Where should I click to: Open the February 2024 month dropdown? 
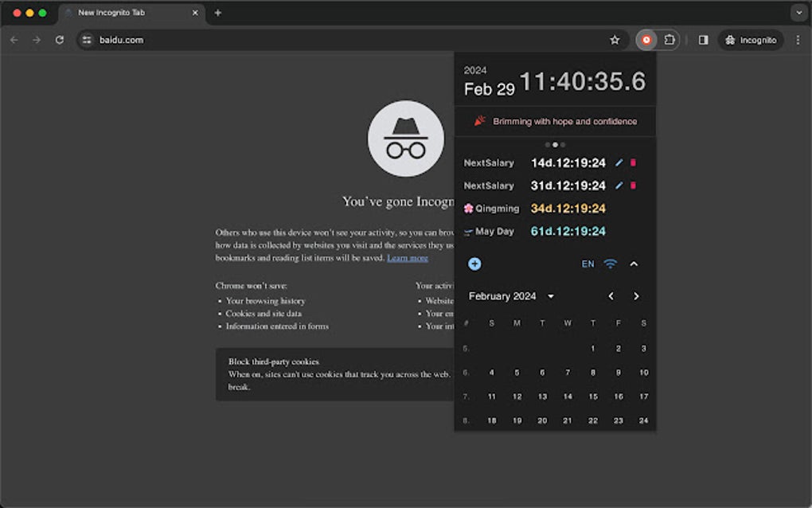coord(551,295)
